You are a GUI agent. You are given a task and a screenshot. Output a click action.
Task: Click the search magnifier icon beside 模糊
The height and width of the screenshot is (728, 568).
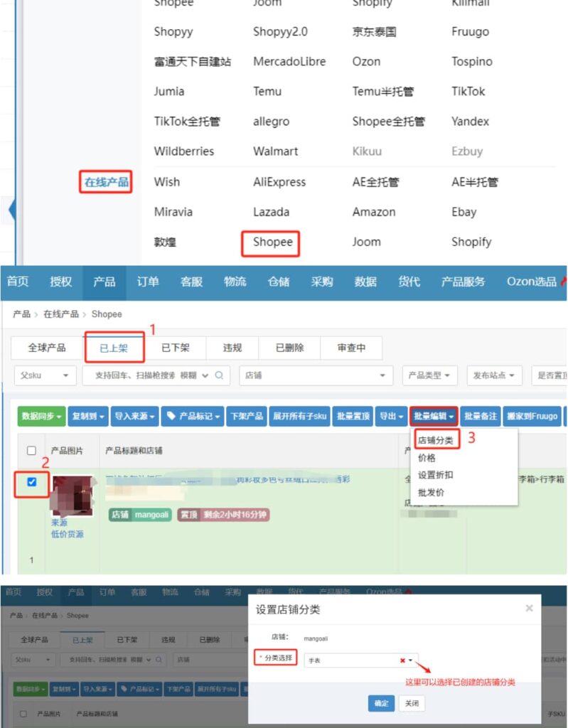[x=219, y=375]
